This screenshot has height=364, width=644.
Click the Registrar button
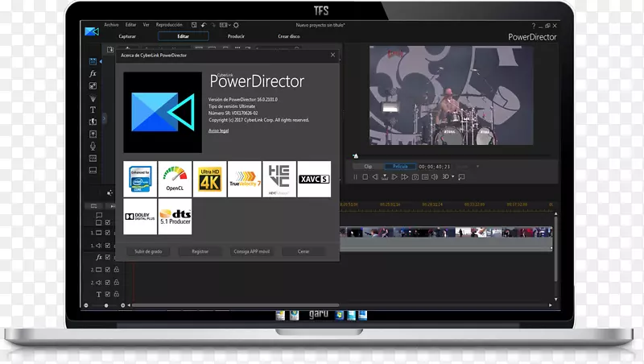(x=200, y=251)
